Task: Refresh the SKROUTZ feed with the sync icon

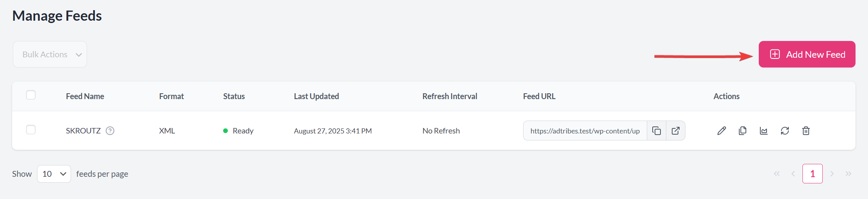Action: pyautogui.click(x=785, y=131)
